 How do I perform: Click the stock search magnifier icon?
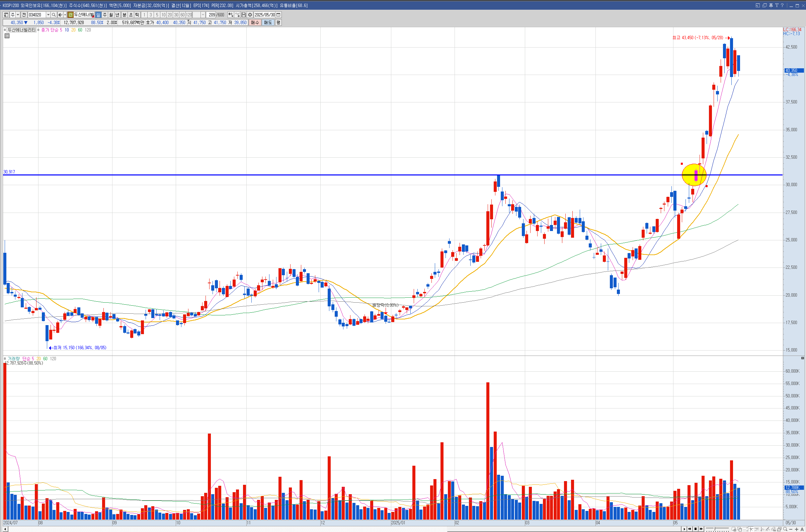coord(54,15)
